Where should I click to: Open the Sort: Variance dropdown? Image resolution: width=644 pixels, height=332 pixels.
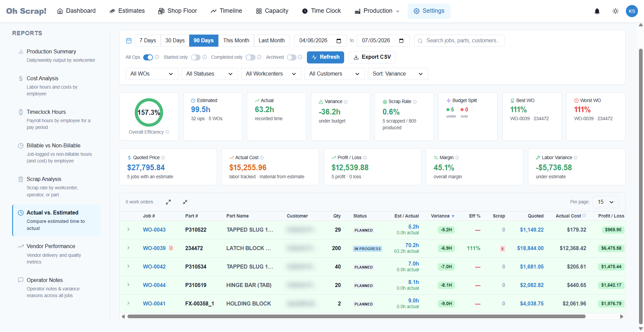(x=398, y=74)
